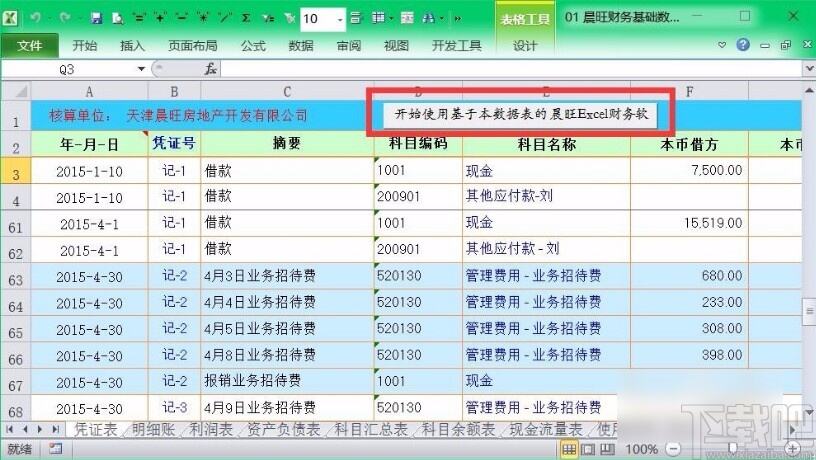Click the Save icon in quick access toolbar
Screen dimensions: 816x460
coord(96,18)
